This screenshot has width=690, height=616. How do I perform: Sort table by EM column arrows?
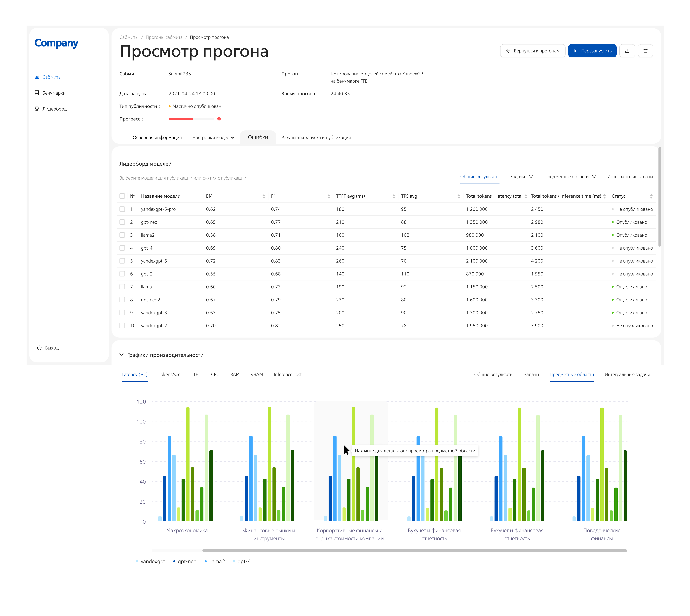coord(264,196)
